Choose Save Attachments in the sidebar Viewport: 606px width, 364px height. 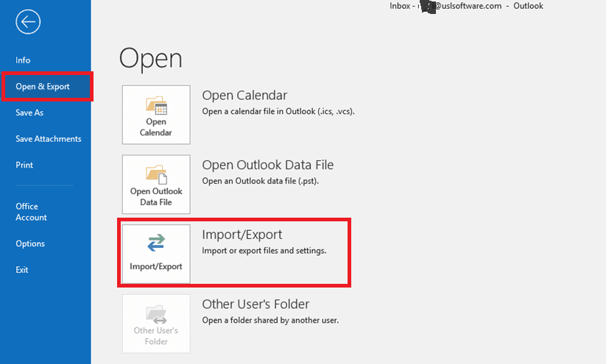(49, 139)
